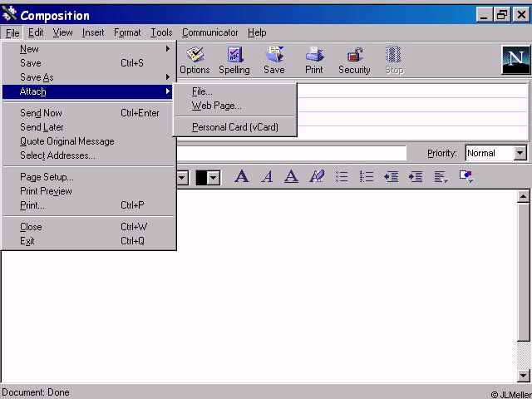The image size is (532, 399).
Task: Open the Format menu
Action: (x=127, y=32)
